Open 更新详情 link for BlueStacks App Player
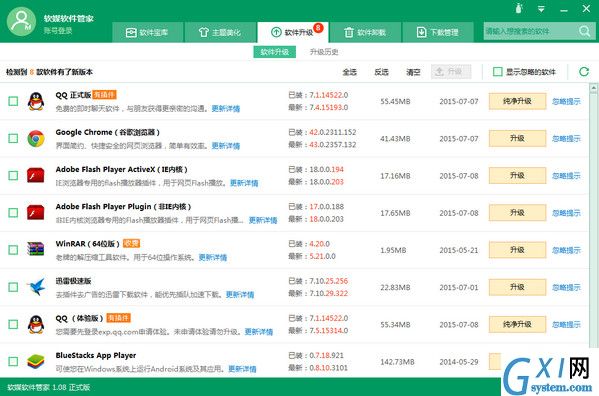This screenshot has width=599, height=396. [x=242, y=369]
